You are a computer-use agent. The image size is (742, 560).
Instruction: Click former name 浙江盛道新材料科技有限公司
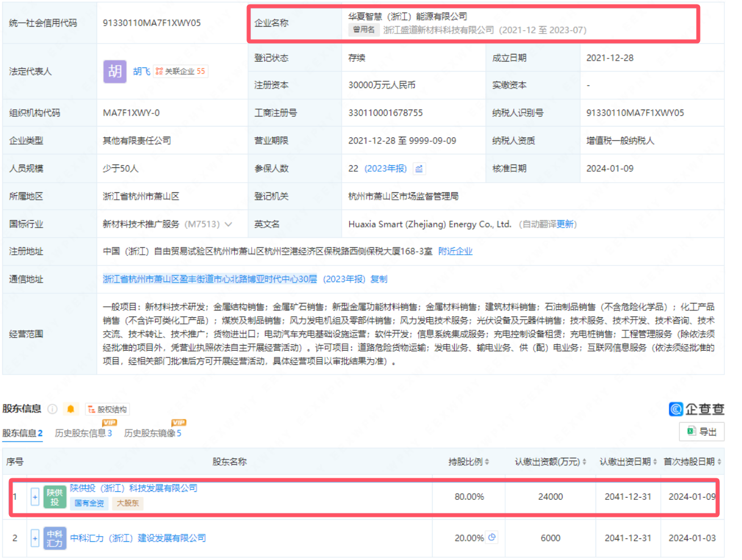pyautogui.click(x=439, y=30)
